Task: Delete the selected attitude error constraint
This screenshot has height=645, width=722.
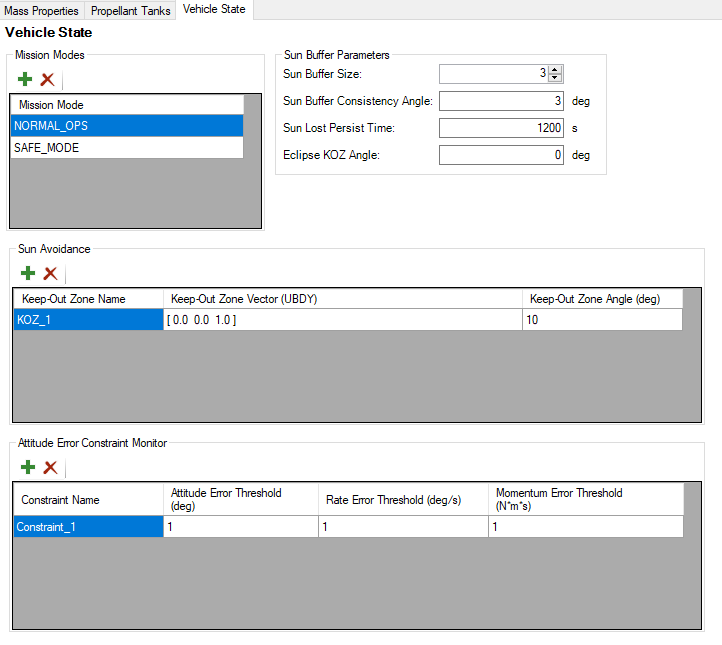Action: pyautogui.click(x=50, y=467)
